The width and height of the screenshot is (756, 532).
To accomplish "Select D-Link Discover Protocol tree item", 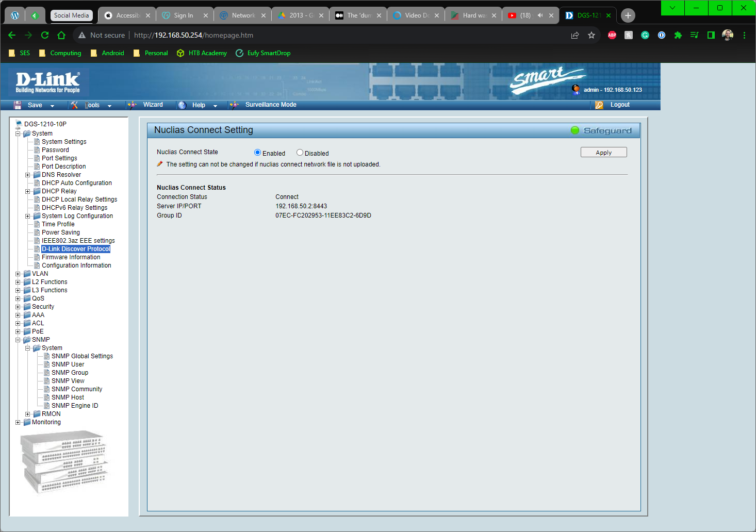I will 76,249.
